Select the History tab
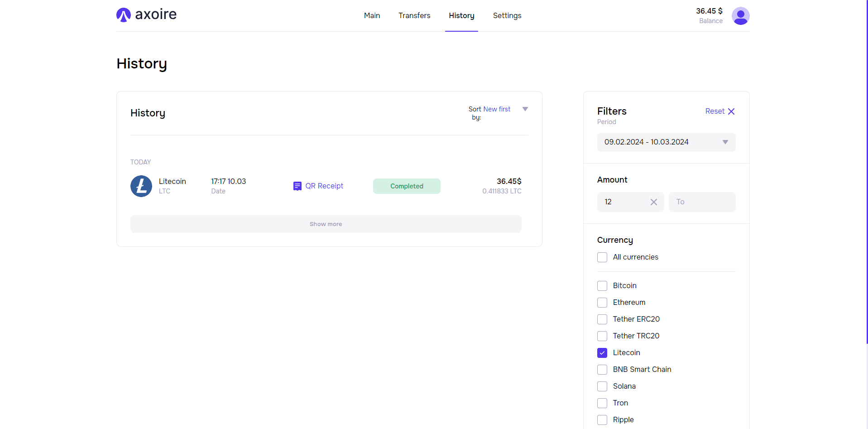 pos(461,15)
